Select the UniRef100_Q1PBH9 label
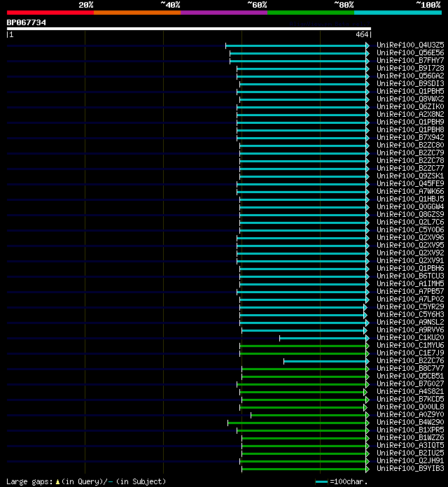 (410, 122)
